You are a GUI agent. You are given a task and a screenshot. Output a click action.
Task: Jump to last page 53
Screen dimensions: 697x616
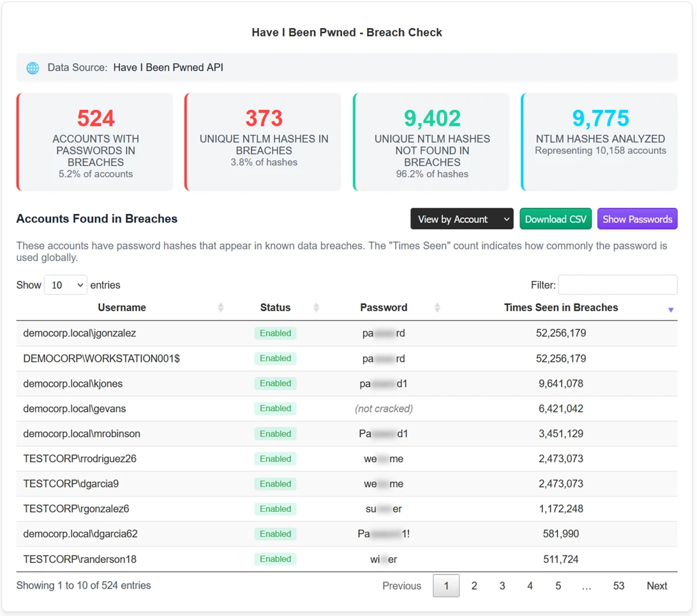pyautogui.click(x=618, y=586)
